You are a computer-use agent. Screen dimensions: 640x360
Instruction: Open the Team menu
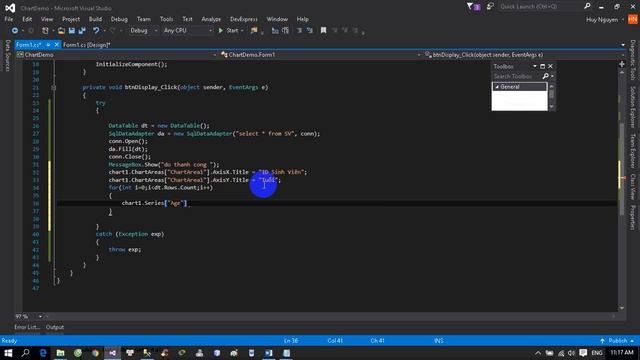(x=143, y=19)
